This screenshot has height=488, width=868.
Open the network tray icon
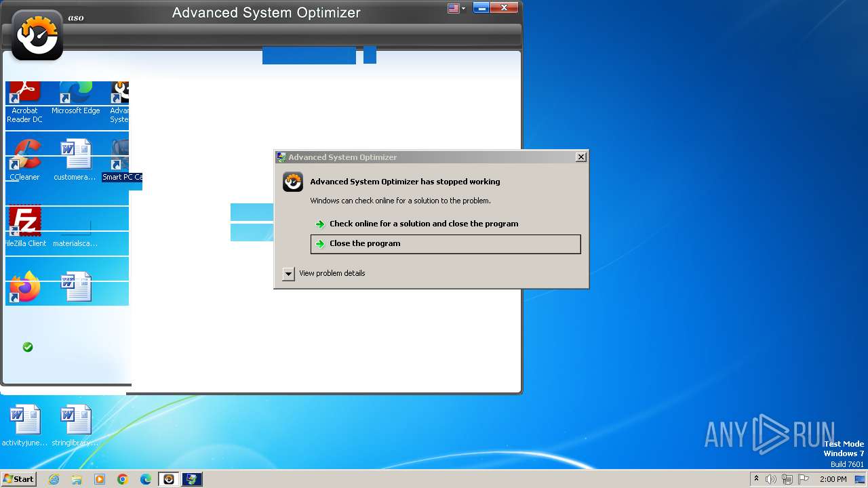(787, 479)
